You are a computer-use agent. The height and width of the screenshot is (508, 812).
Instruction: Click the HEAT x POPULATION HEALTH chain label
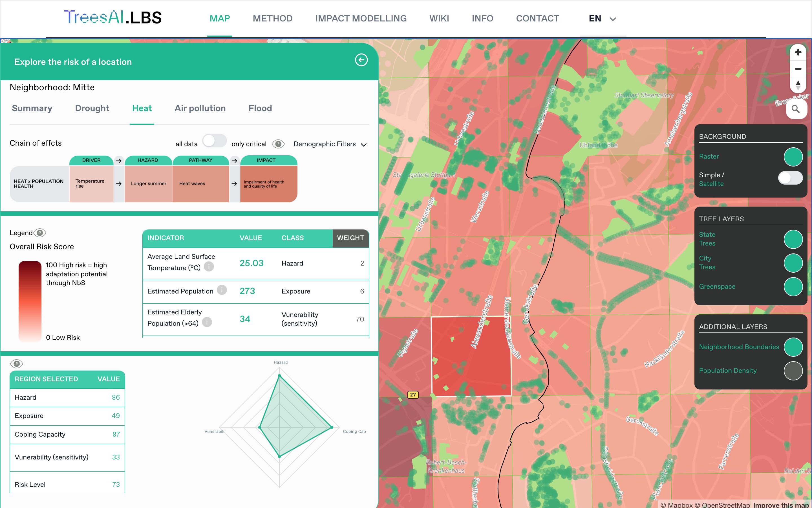click(x=39, y=184)
